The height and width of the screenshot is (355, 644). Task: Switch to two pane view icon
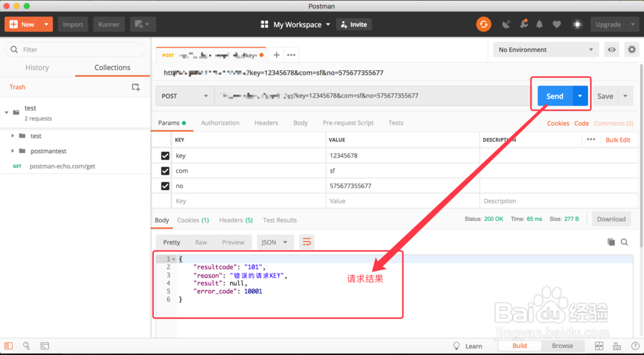point(599,345)
